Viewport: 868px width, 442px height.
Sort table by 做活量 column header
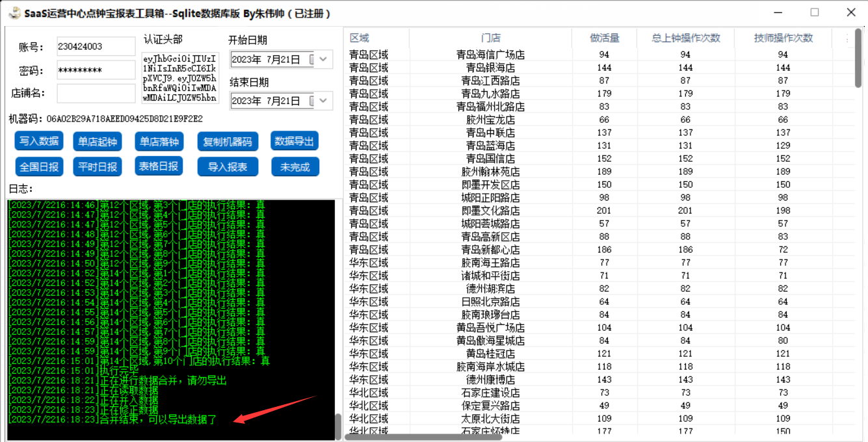coord(604,38)
